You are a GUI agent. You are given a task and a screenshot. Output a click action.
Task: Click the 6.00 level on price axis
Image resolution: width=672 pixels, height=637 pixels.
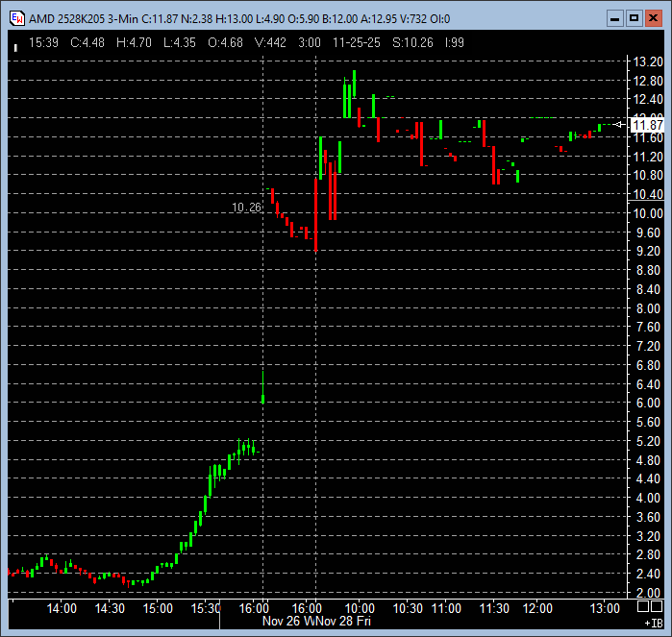click(x=648, y=404)
